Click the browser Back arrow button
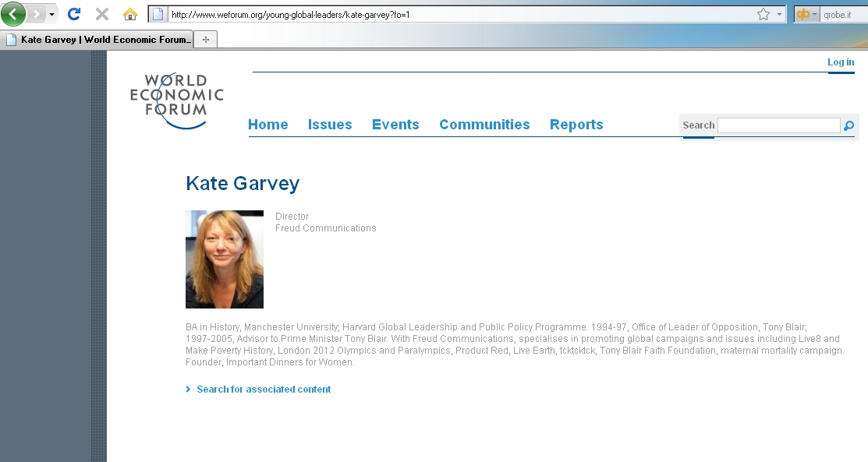Viewport: 868px width, 462px height. tap(13, 14)
